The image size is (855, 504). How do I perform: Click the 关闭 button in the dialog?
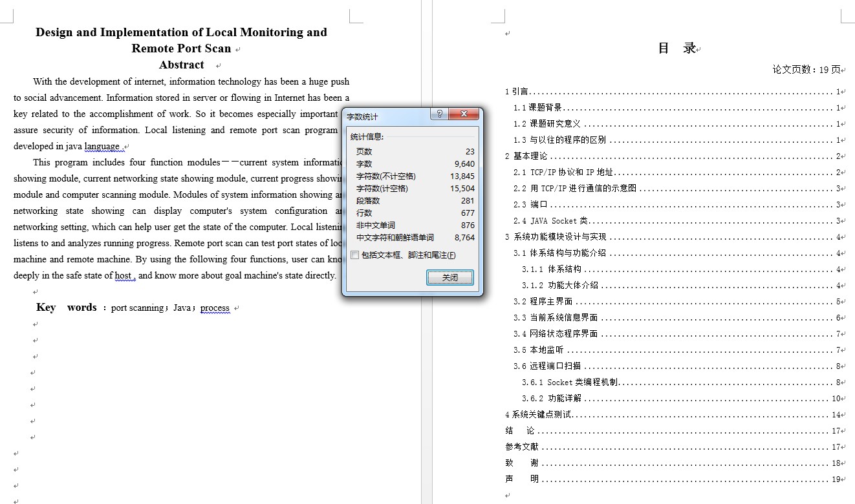450,277
